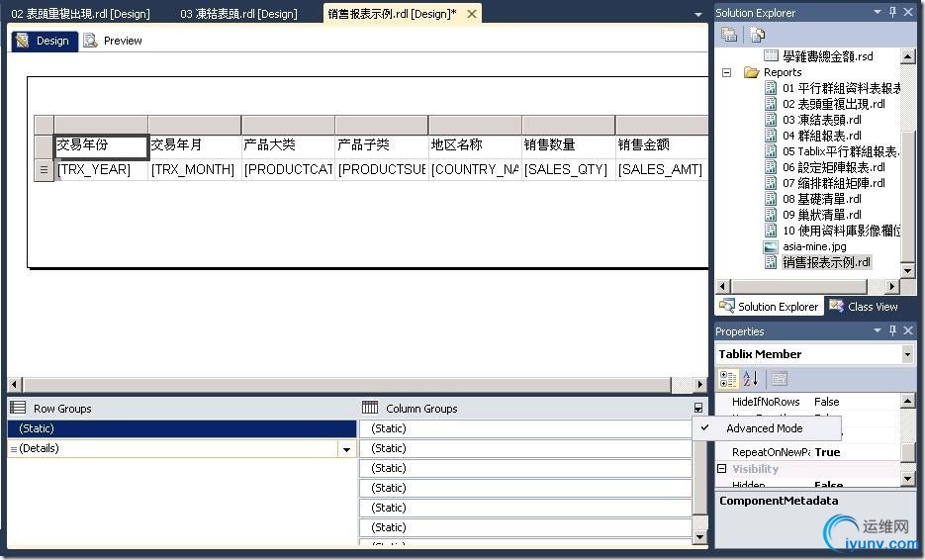The height and width of the screenshot is (560, 925).
Task: Collapse the Visibility property category
Action: coord(721,469)
